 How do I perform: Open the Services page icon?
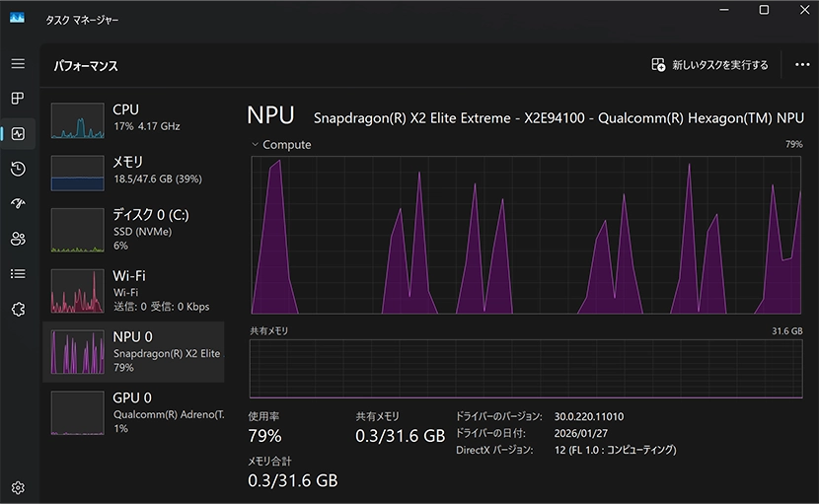(18, 309)
